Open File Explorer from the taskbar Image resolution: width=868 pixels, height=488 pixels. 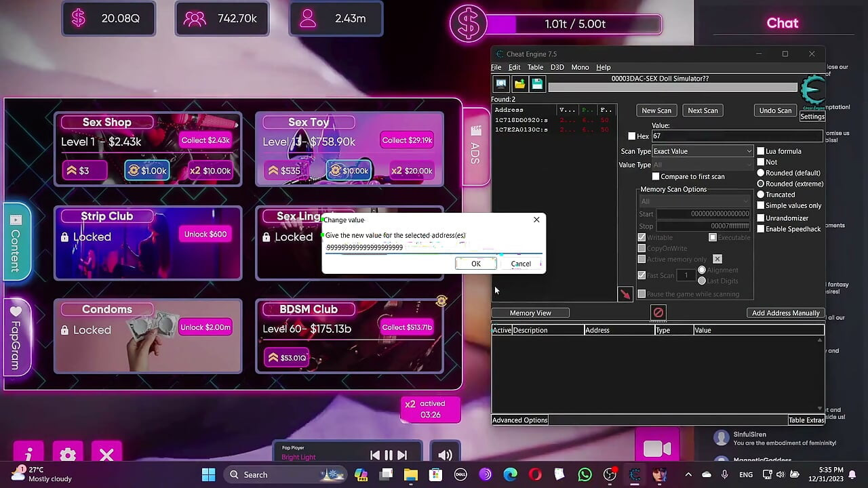pos(410,474)
